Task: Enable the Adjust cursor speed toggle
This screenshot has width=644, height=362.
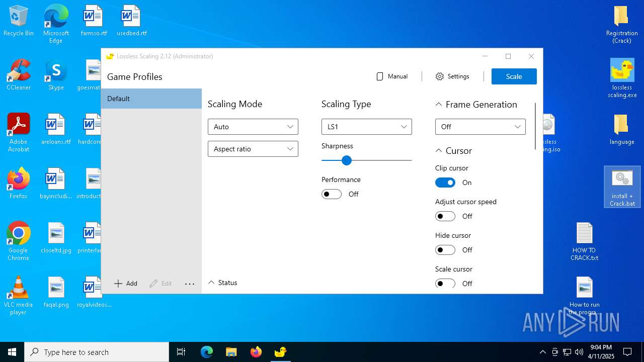Action: coord(445,216)
